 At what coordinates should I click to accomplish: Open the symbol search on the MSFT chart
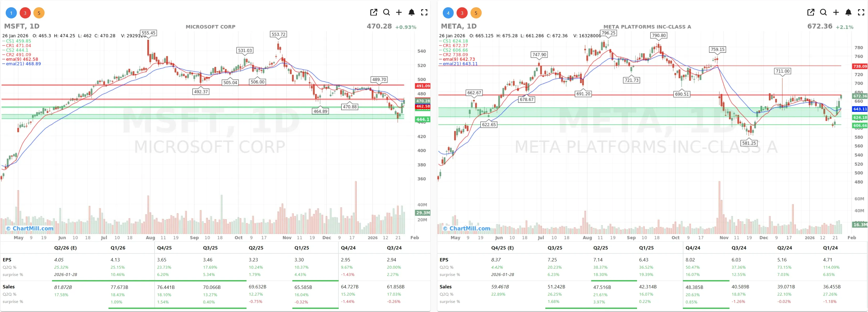[x=386, y=12]
